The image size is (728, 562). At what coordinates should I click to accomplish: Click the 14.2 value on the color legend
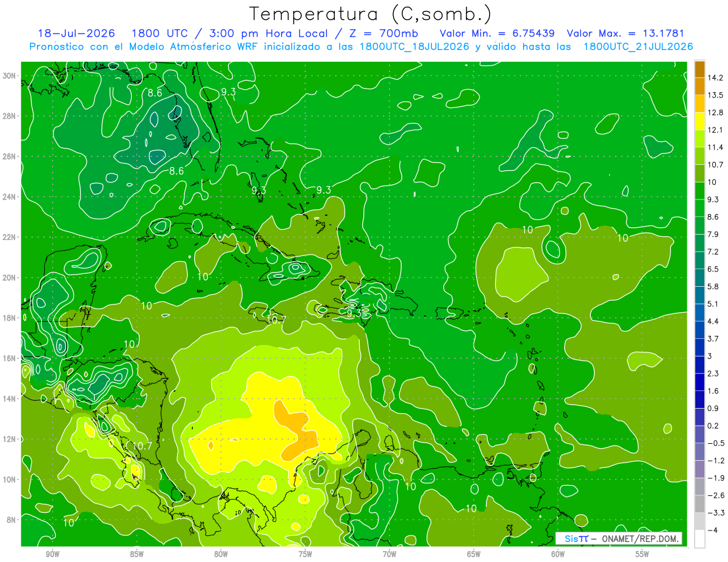point(715,78)
